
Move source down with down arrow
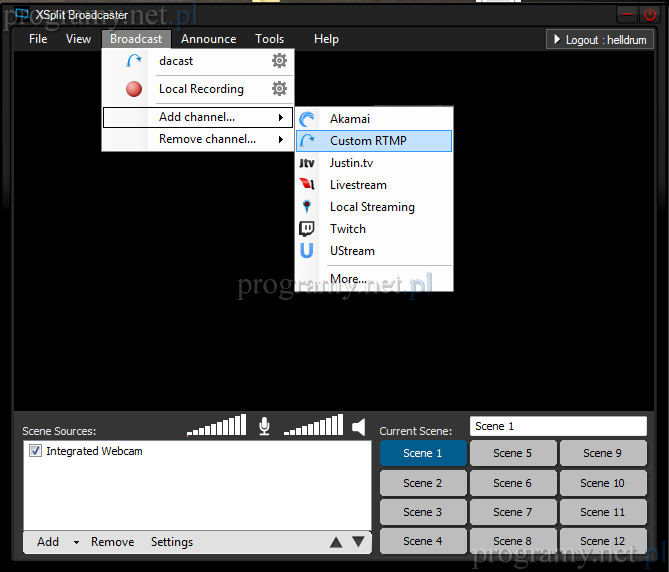click(358, 542)
